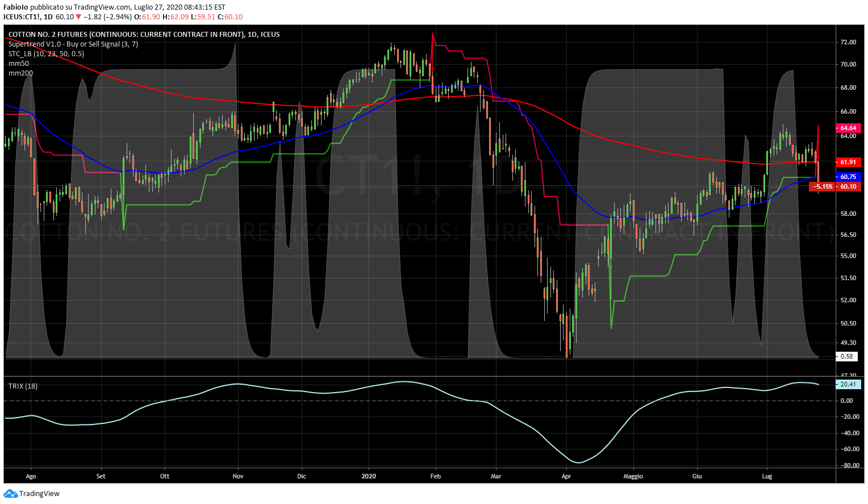This screenshot has width=868, height=504.
Task: Click the open price O:61.90 value
Action: (x=147, y=17)
